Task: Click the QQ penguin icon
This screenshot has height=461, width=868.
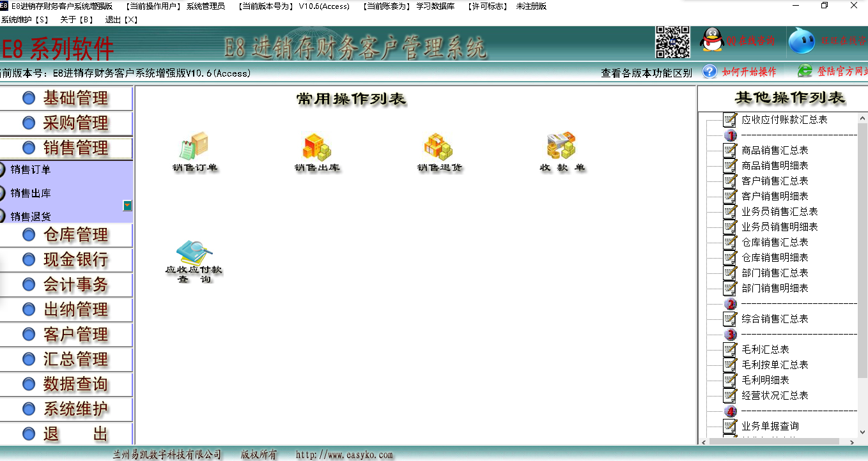Action: coord(711,40)
